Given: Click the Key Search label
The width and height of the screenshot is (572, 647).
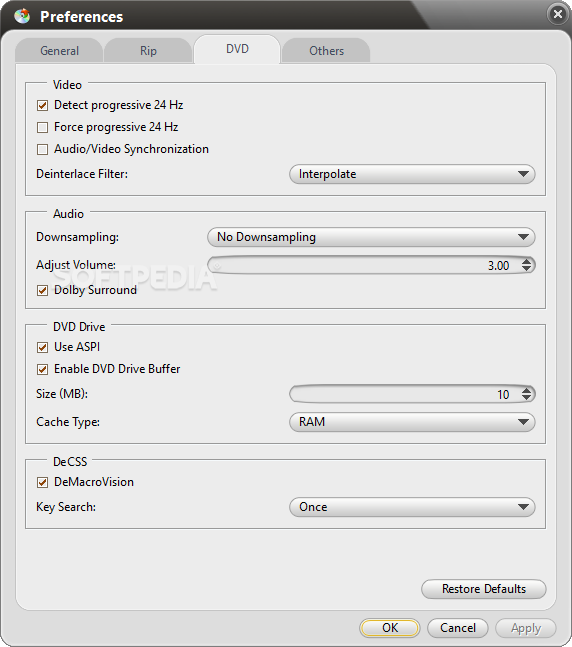Looking at the screenshot, I should pos(66,507).
